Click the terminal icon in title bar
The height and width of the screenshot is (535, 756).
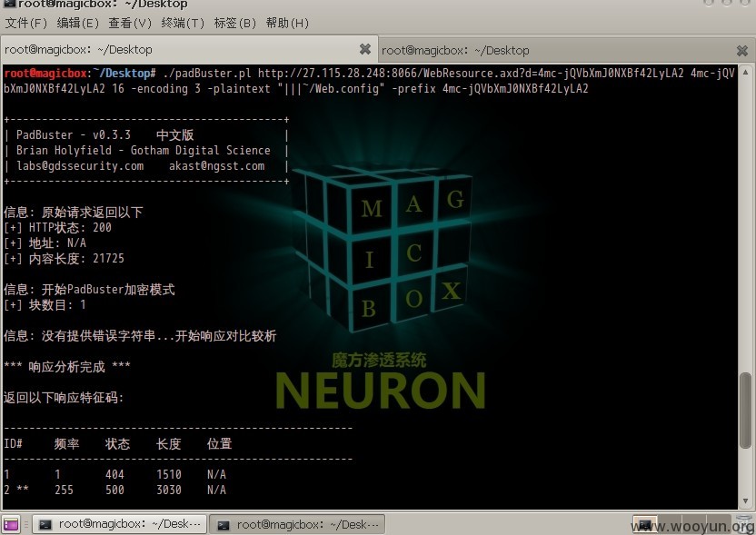(10, 4)
